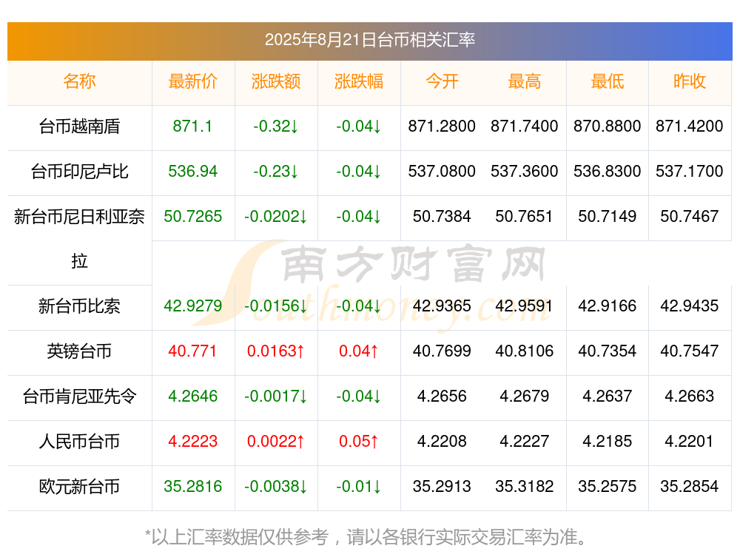This screenshot has width=740, height=560.
Task: Select the row name '人民币台币'
Action: click(x=79, y=442)
